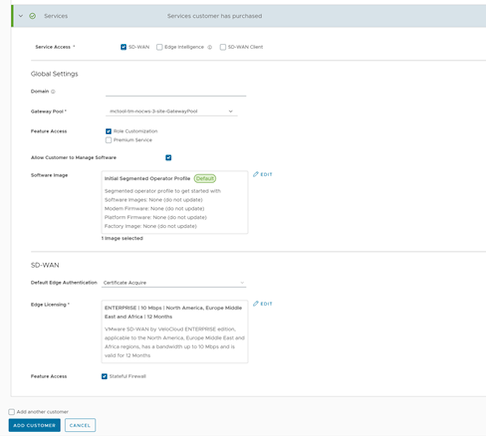Toggle the Role Customization checkbox

pyautogui.click(x=108, y=131)
